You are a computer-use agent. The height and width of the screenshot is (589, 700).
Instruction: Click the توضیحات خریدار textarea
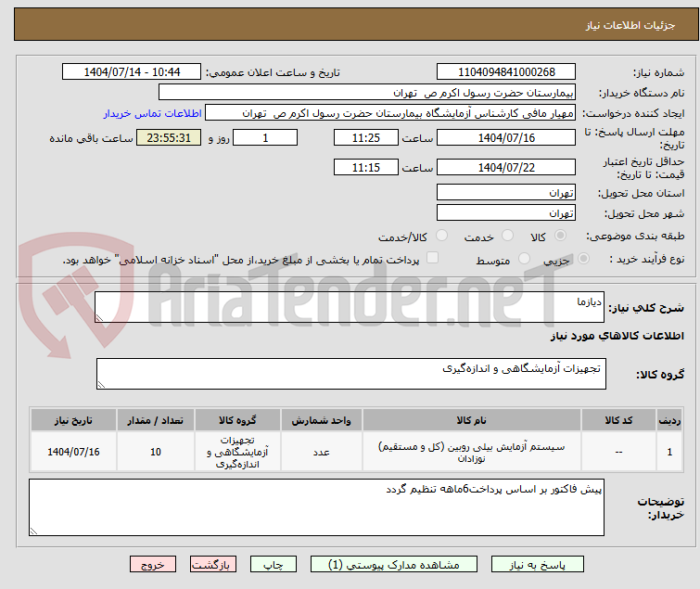tap(316, 507)
